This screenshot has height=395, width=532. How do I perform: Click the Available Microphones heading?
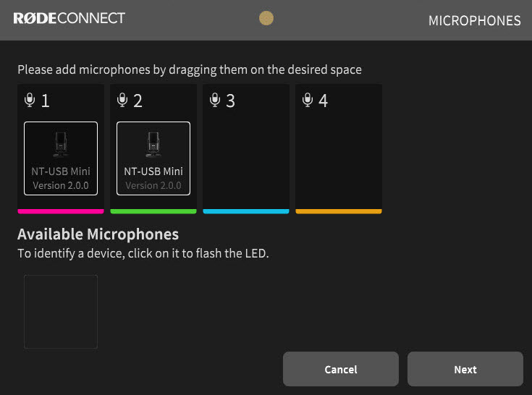pyautogui.click(x=98, y=234)
